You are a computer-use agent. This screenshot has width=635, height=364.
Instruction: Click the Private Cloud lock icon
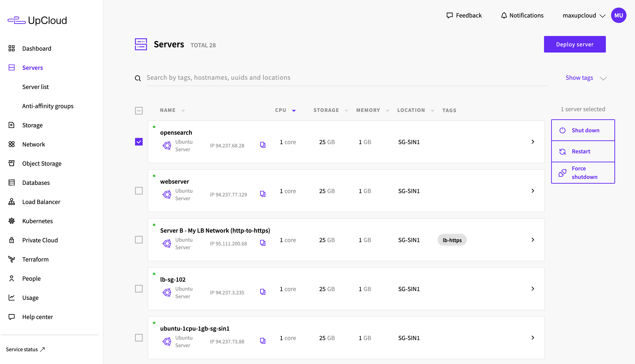[x=12, y=240]
